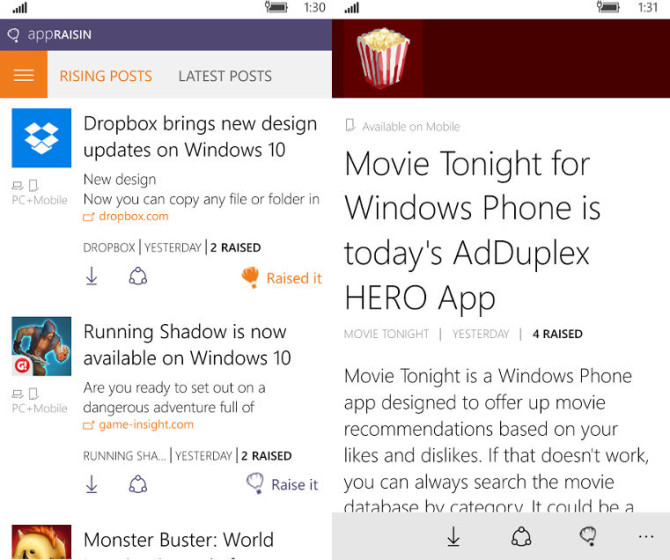Screen dimensions: 670x560
Task: Toggle the Raised it button on Dropbox post
Action: [x=282, y=278]
